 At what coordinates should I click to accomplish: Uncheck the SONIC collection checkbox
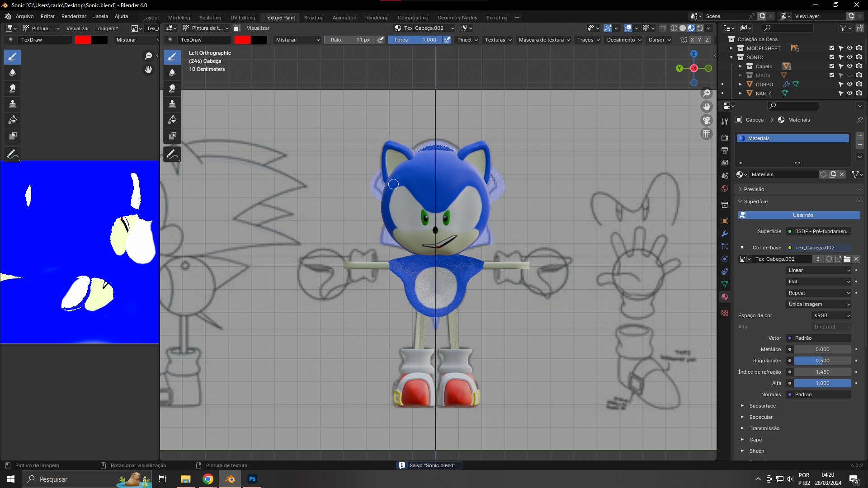[x=832, y=57]
